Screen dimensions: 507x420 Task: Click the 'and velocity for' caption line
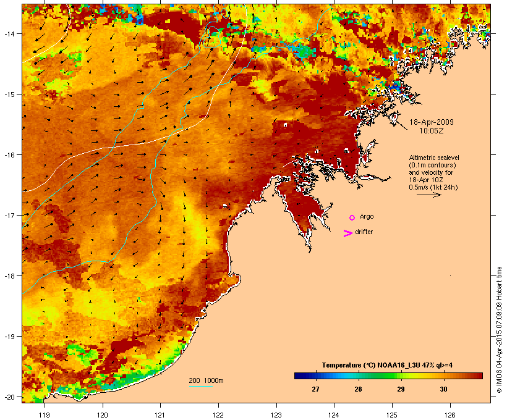coord(431,172)
